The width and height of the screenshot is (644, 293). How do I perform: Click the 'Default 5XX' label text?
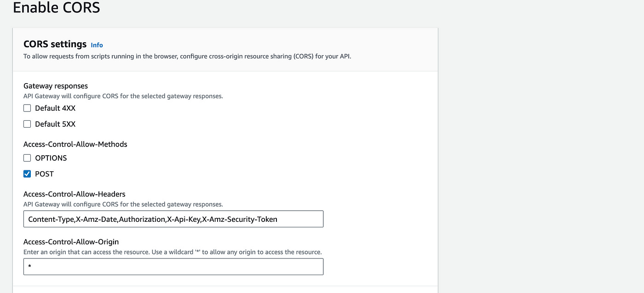coord(55,124)
